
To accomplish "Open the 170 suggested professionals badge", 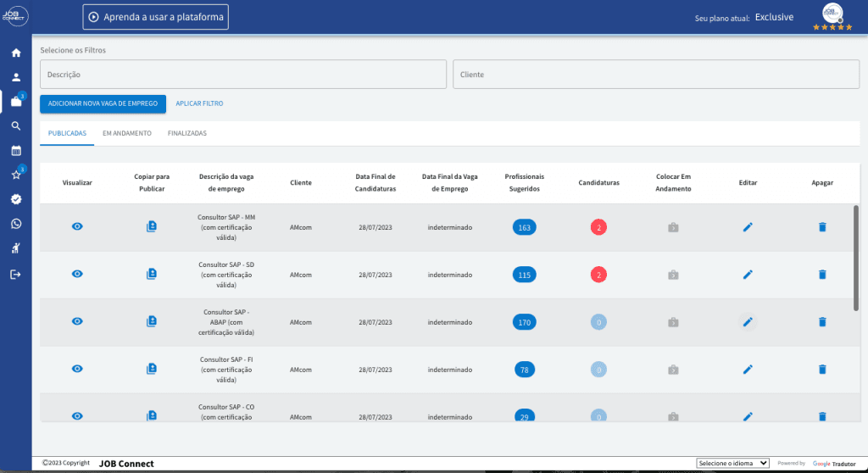I will (x=524, y=322).
